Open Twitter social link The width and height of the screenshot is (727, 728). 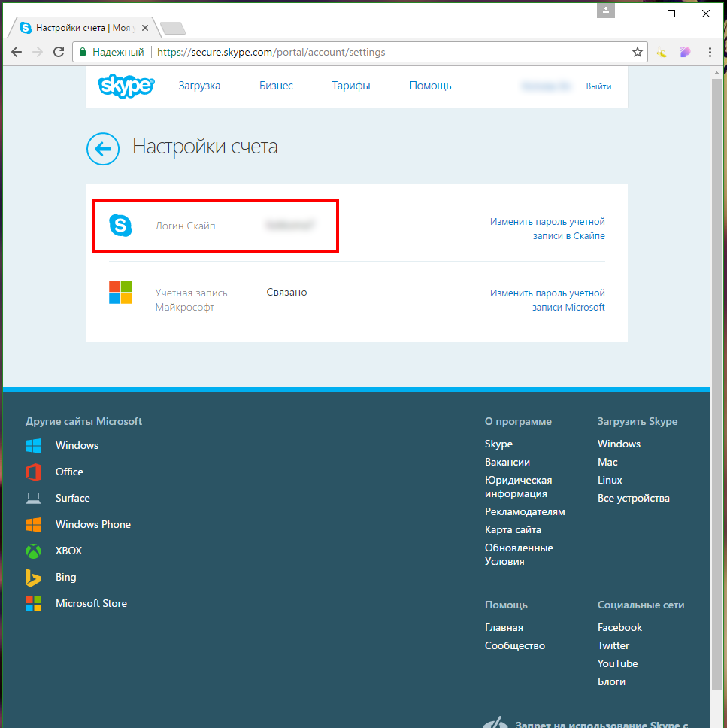click(613, 646)
